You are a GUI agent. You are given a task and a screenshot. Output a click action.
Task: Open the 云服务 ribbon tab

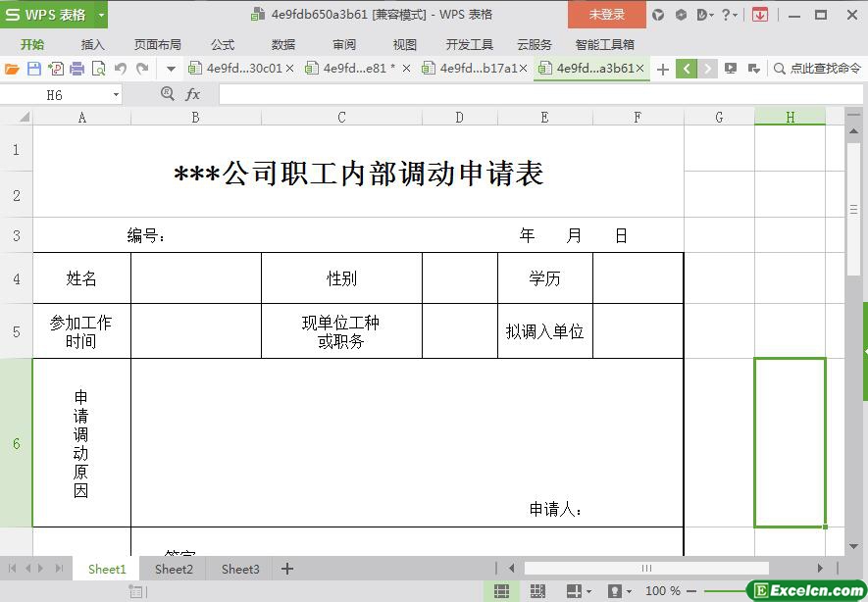pyautogui.click(x=535, y=45)
